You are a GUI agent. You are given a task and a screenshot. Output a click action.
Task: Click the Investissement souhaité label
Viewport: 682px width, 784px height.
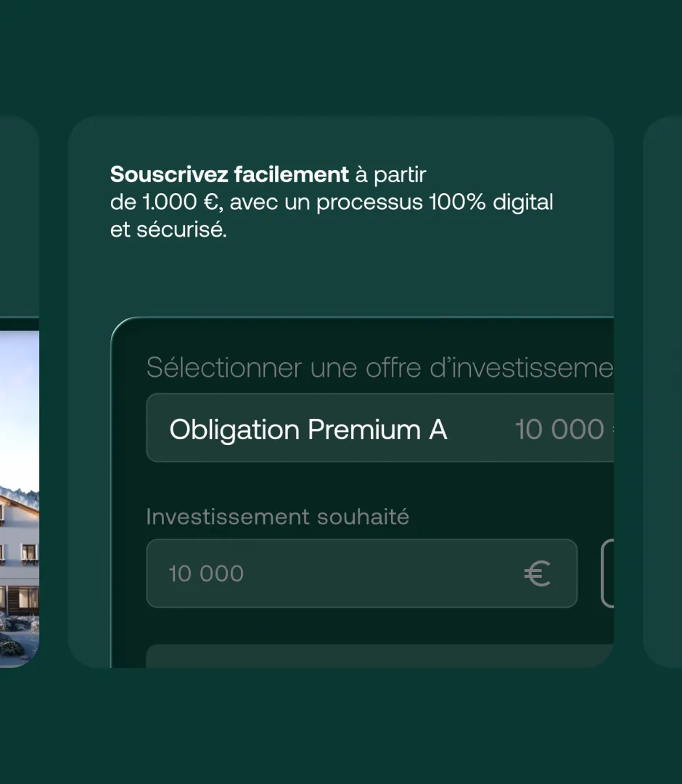(277, 517)
